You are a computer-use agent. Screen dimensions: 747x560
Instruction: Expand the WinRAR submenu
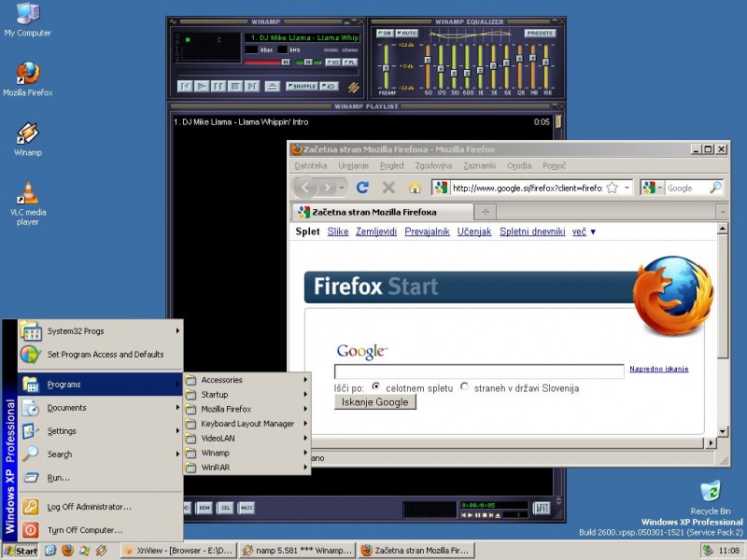click(247, 468)
